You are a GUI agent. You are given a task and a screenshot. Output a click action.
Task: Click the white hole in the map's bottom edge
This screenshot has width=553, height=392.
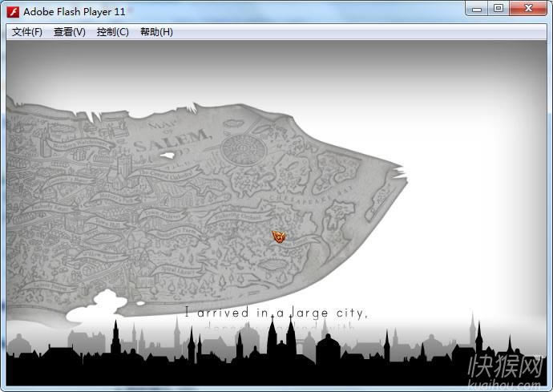[x=107, y=302]
